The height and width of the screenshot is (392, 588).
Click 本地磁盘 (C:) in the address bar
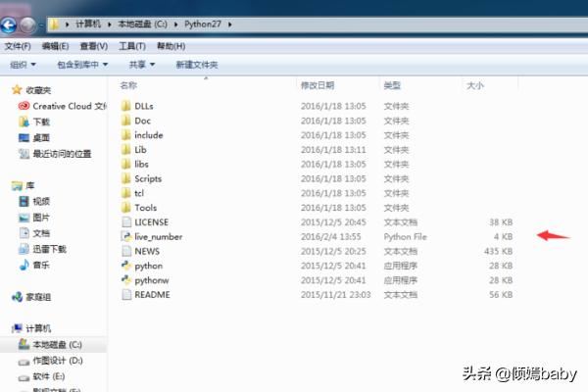(142, 24)
